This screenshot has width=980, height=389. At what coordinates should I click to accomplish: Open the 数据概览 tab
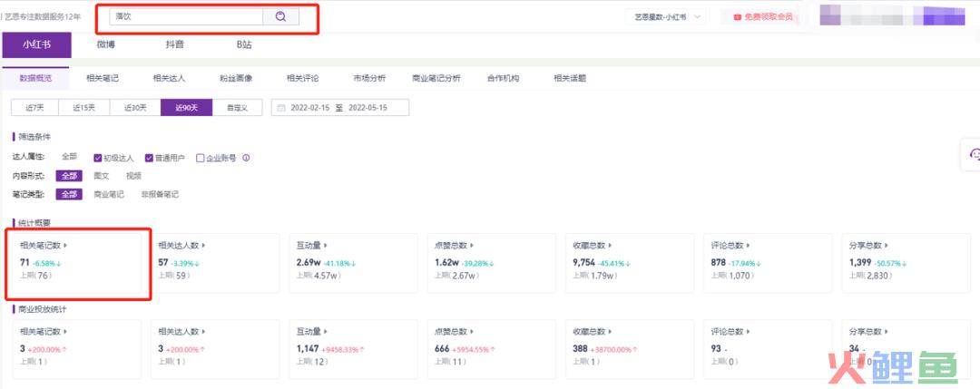[x=35, y=79]
